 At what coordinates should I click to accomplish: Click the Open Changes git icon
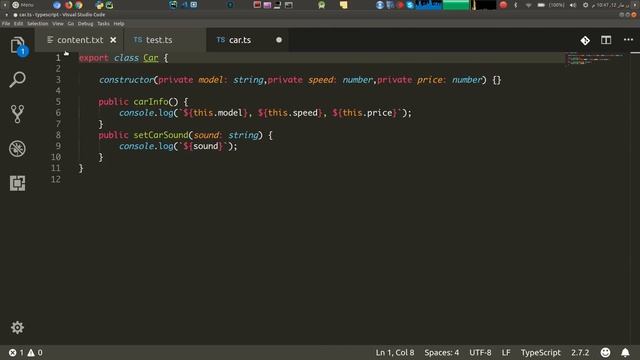pyautogui.click(x=585, y=40)
